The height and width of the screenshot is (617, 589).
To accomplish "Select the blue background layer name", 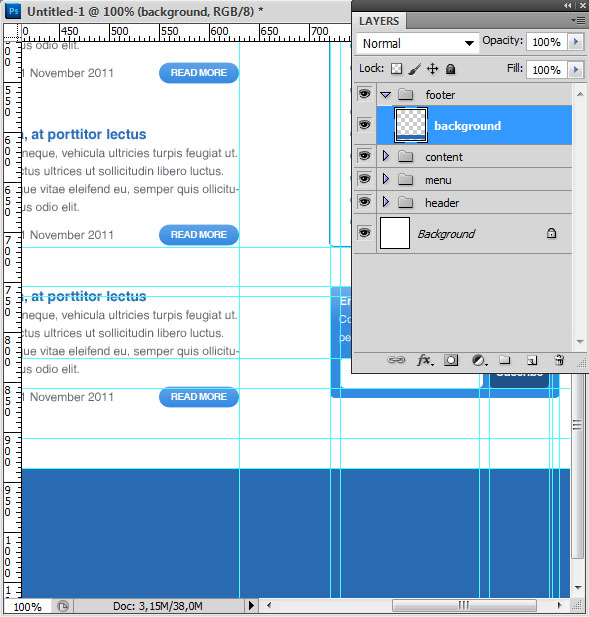I will coord(467,126).
